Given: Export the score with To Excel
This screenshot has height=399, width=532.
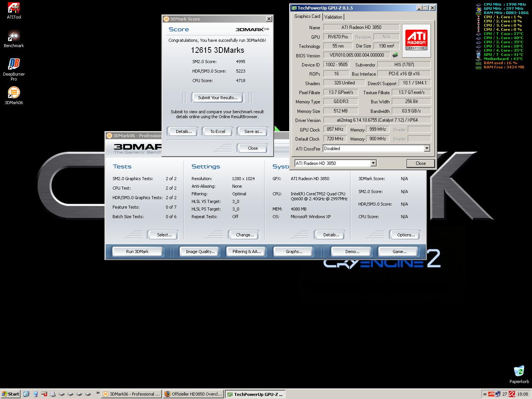Looking at the screenshot, I should coord(218,131).
